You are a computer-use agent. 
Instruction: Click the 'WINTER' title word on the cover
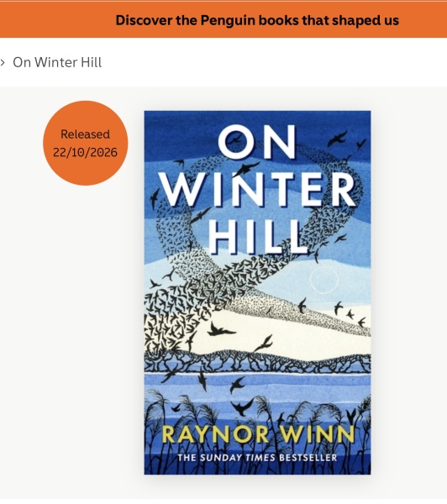tap(257, 189)
